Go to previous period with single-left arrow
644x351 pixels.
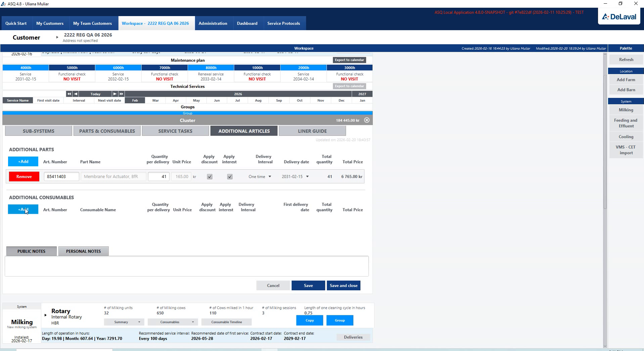pyautogui.click(x=76, y=94)
